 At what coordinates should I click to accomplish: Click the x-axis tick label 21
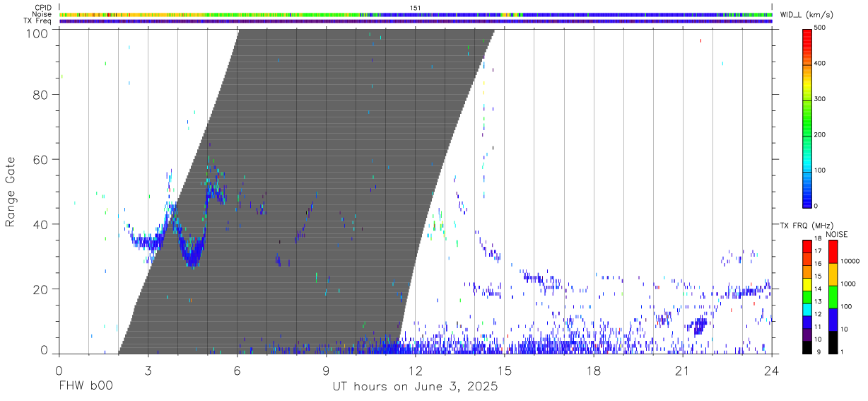pyautogui.click(x=682, y=371)
